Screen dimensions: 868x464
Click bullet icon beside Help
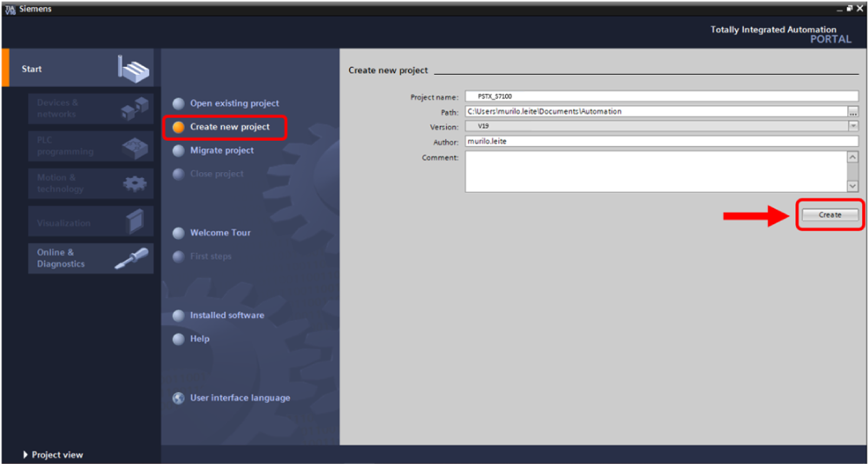click(178, 339)
